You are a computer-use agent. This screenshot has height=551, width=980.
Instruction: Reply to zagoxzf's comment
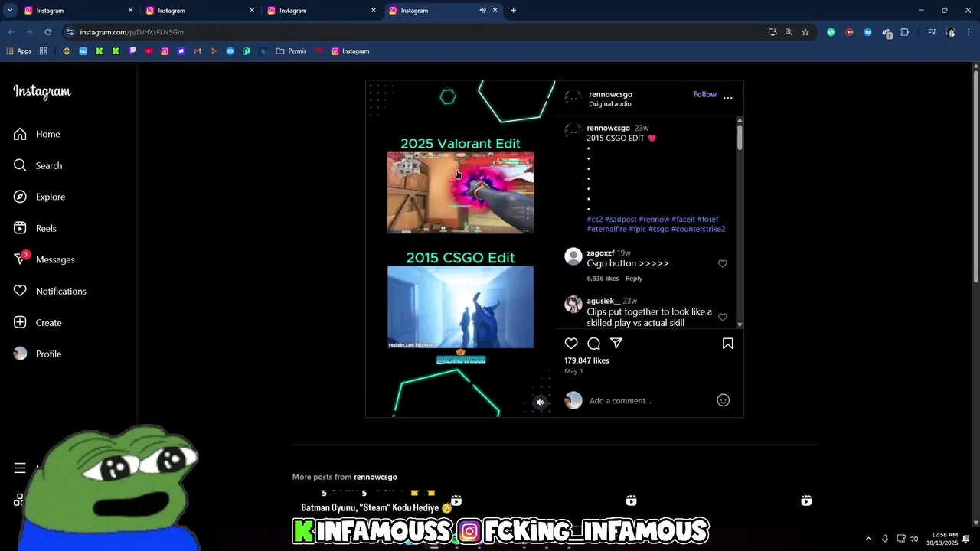[634, 279]
